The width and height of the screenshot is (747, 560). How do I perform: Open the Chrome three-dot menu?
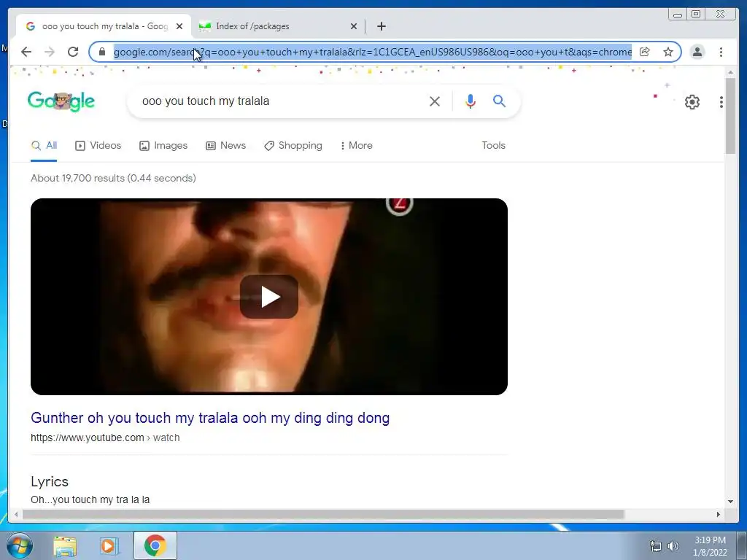pos(721,52)
